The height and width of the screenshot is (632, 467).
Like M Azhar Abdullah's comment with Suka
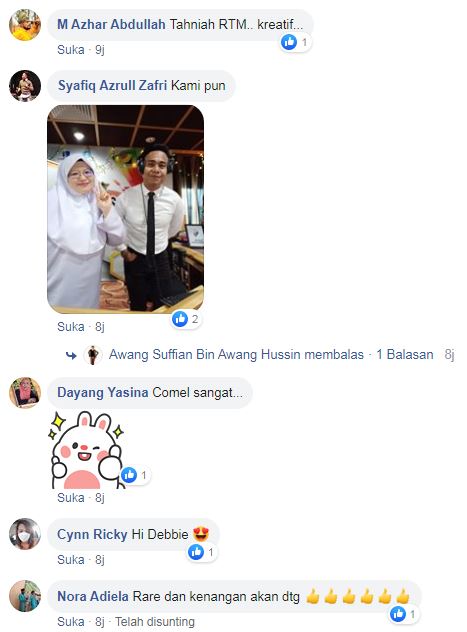(71, 50)
